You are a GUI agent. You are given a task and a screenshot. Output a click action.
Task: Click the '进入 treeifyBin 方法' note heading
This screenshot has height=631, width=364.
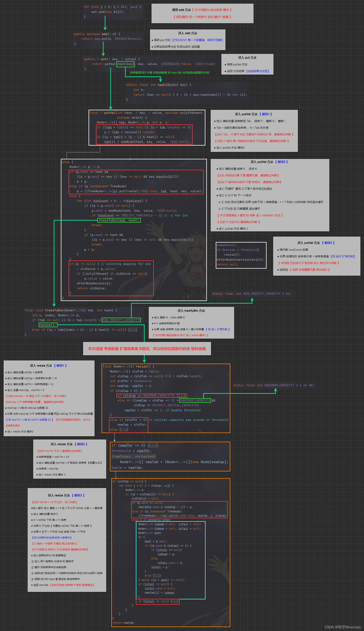coord(191,310)
